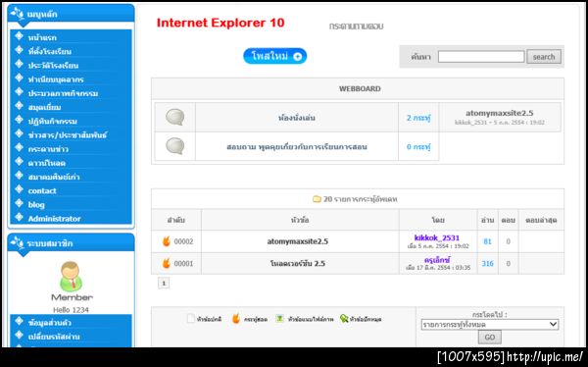Click the ตอบล่าสุด column header
This screenshot has width=588, height=367.
pyautogui.click(x=541, y=220)
